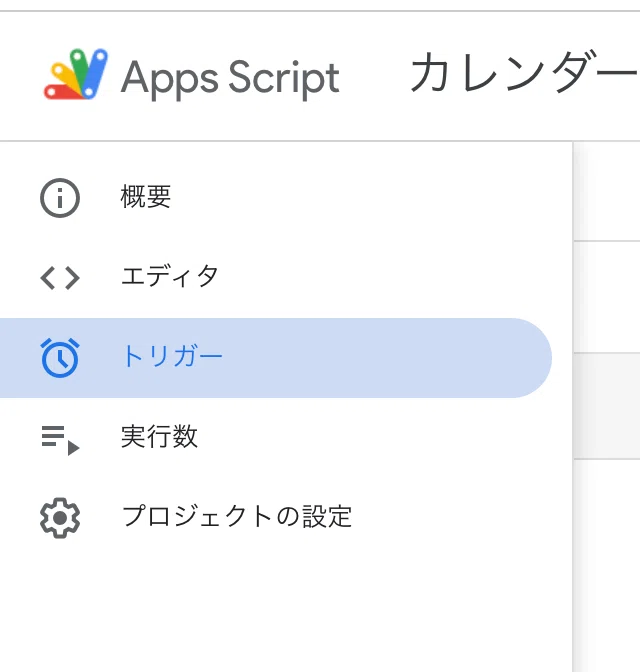Click the 実行数 playlist play icon
The width and height of the screenshot is (640, 672).
[x=60, y=440]
